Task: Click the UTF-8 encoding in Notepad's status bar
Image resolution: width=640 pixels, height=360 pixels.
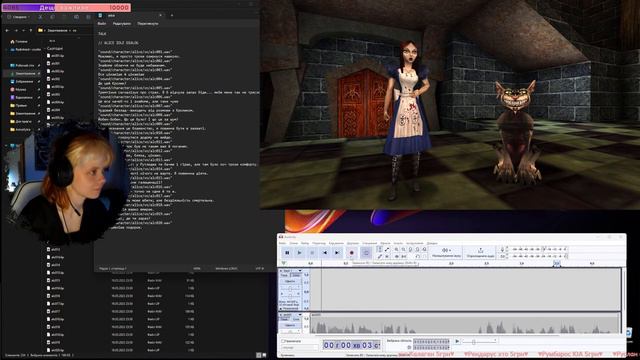Action: point(260,269)
